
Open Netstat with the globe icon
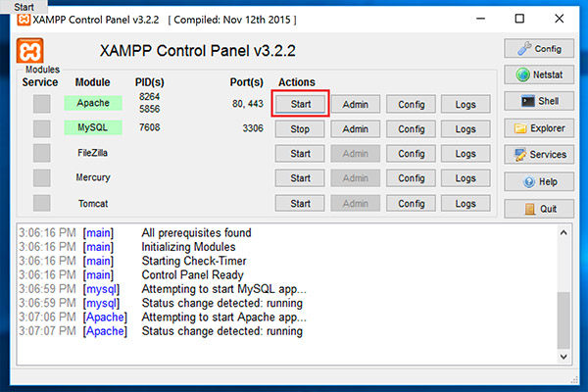[x=539, y=74]
